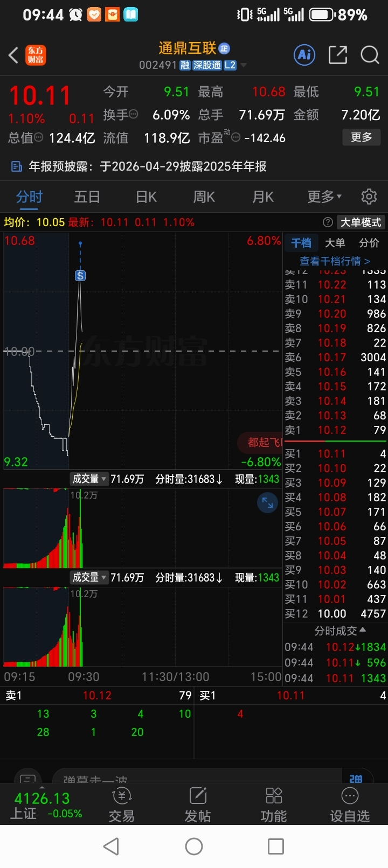The image size is (388, 868).
Task: Open first 成交量 indicator dropdown
Action: (x=89, y=479)
